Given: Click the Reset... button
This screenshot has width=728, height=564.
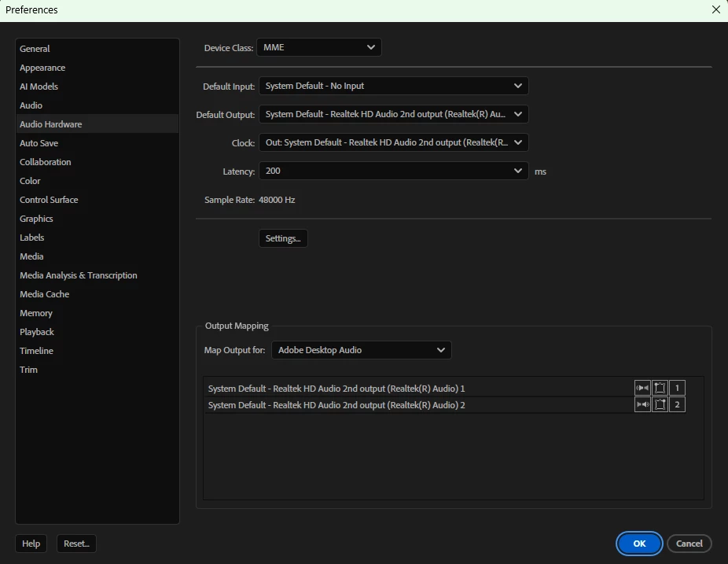Looking at the screenshot, I should click(76, 544).
